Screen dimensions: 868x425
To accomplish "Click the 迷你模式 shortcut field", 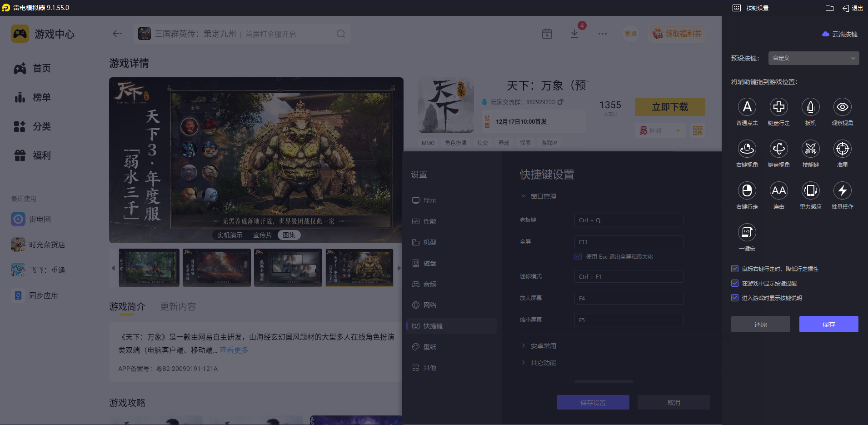I will [629, 276].
